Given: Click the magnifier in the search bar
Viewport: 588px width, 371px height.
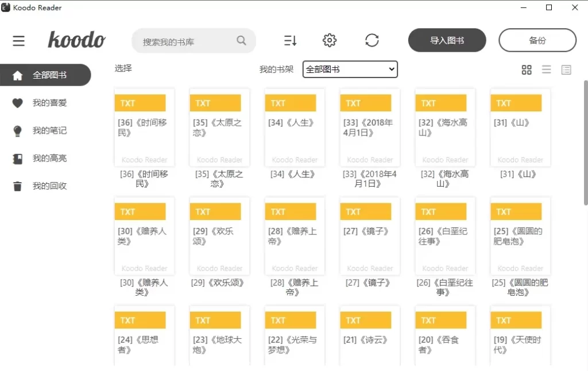Looking at the screenshot, I should point(241,41).
